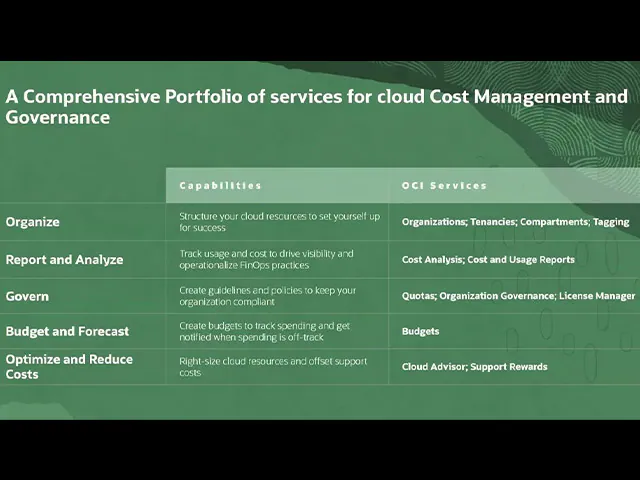Screen dimensions: 640x480
Task: Select the 'Create guidelines and policies' description
Action: [x=267, y=296]
